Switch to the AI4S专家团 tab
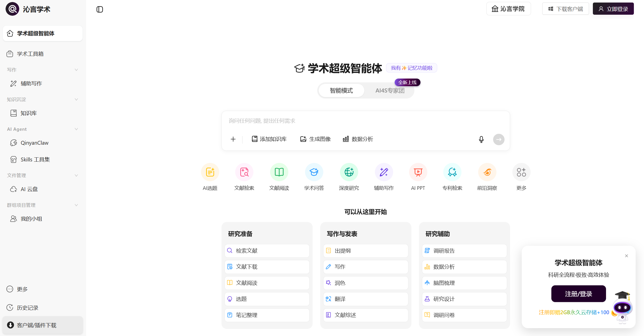 [390, 90]
